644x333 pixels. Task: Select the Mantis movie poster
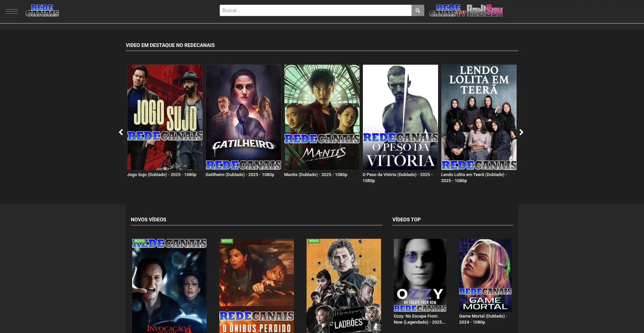point(322,117)
